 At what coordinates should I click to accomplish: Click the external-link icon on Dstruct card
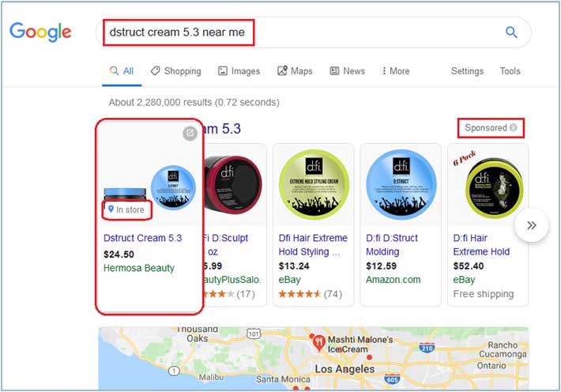pyautogui.click(x=190, y=134)
